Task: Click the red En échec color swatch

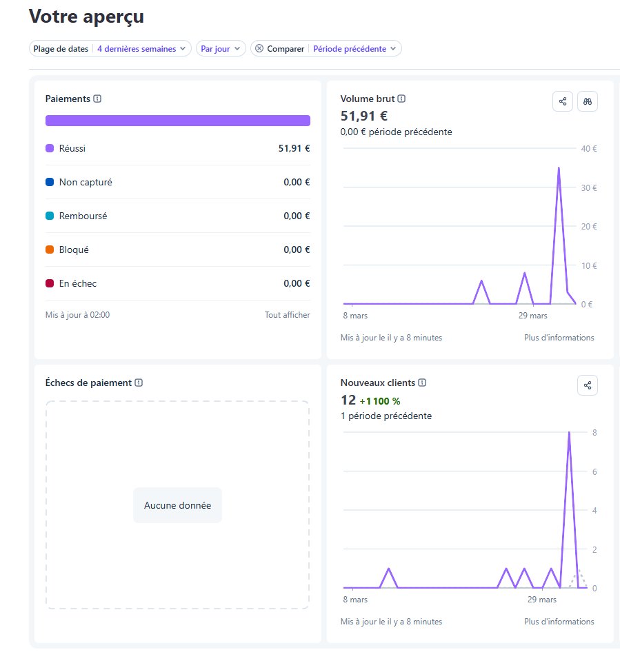Action: 50,283
